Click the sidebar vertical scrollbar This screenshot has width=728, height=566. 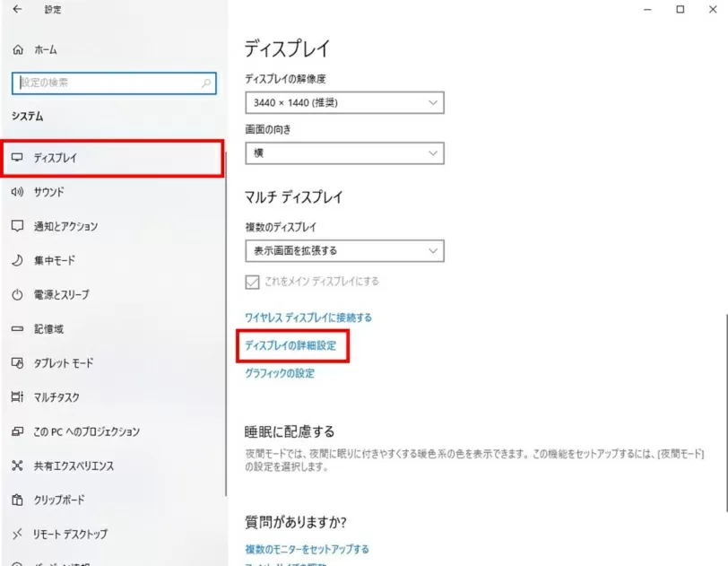click(x=226, y=325)
